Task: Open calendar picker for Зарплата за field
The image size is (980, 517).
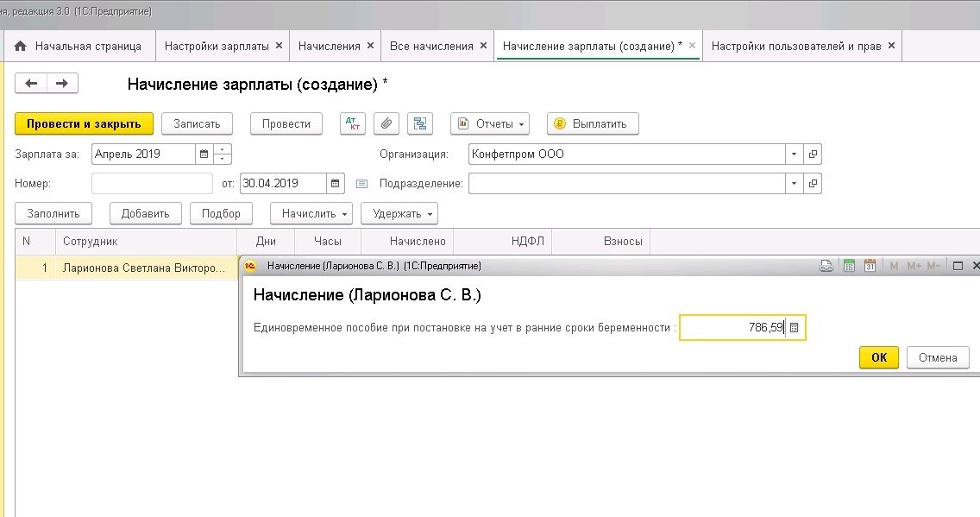Action: coord(204,154)
